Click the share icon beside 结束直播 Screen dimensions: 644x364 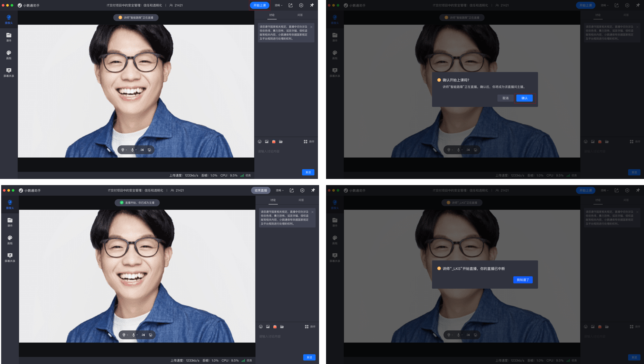click(291, 190)
